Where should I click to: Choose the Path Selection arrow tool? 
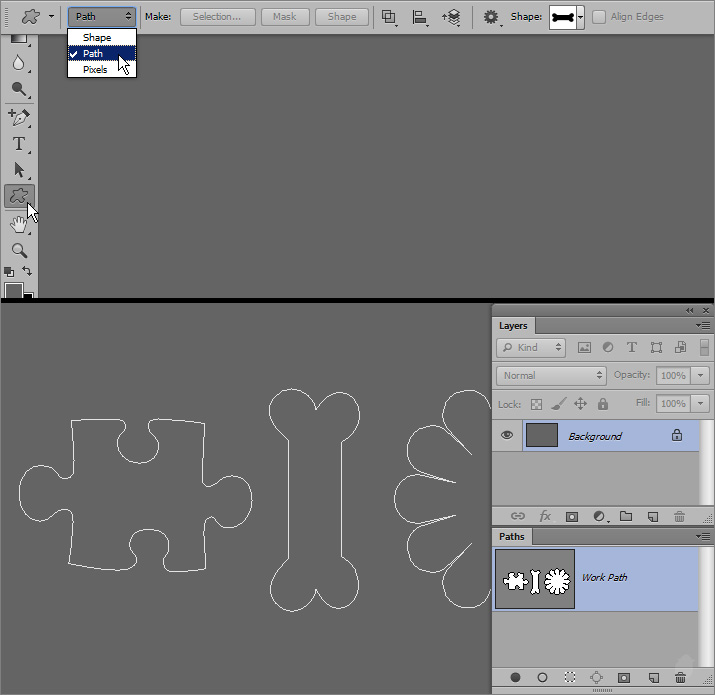coord(18,170)
